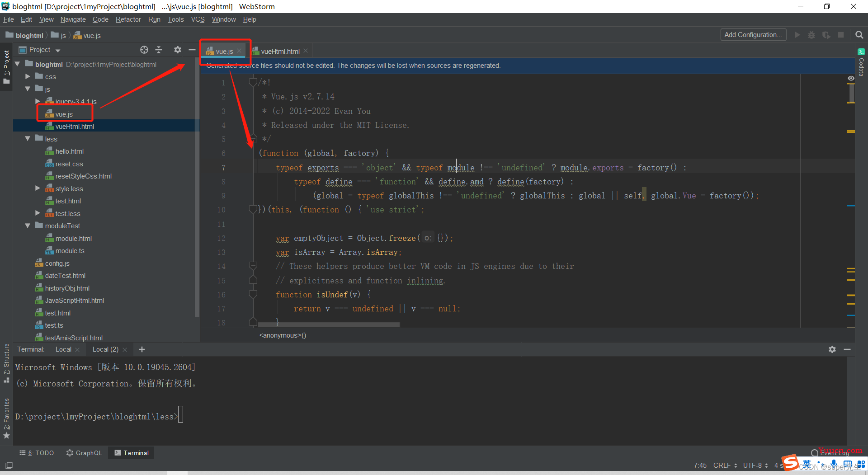The height and width of the screenshot is (475, 868).
Task: Click the locate/scroll from source icon
Action: tap(144, 50)
